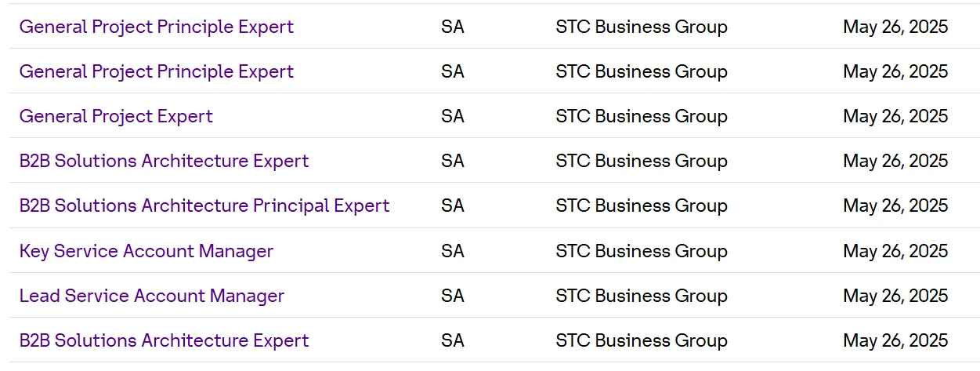This screenshot has width=980, height=371.
Task: Open the Lead Service Account Manager job
Action: pos(152,296)
